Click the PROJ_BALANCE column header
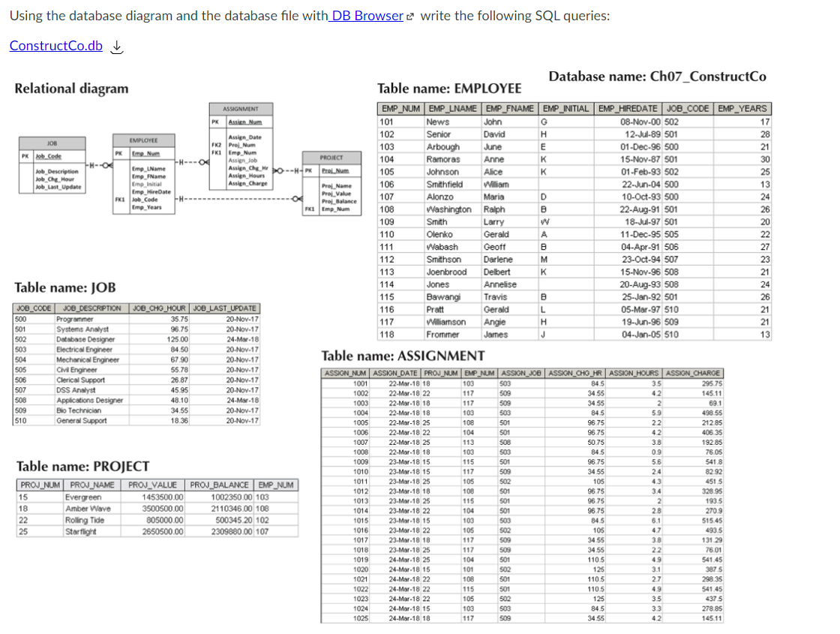 219,485
